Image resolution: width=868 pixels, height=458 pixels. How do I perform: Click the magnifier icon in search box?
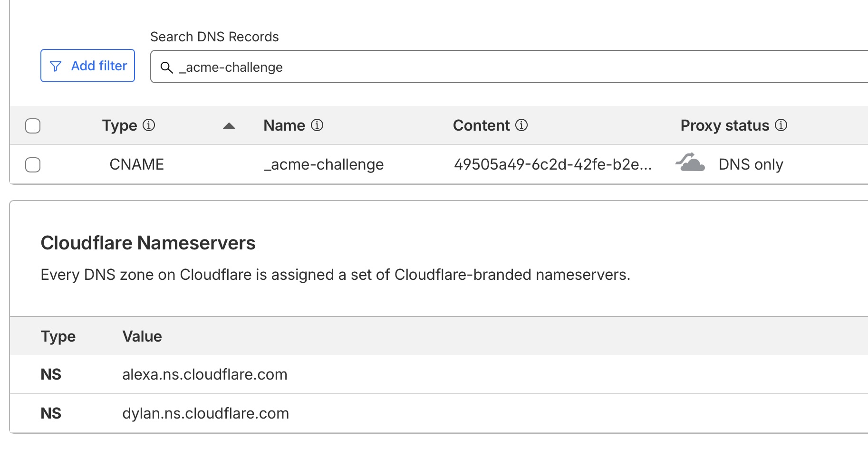[x=166, y=67]
